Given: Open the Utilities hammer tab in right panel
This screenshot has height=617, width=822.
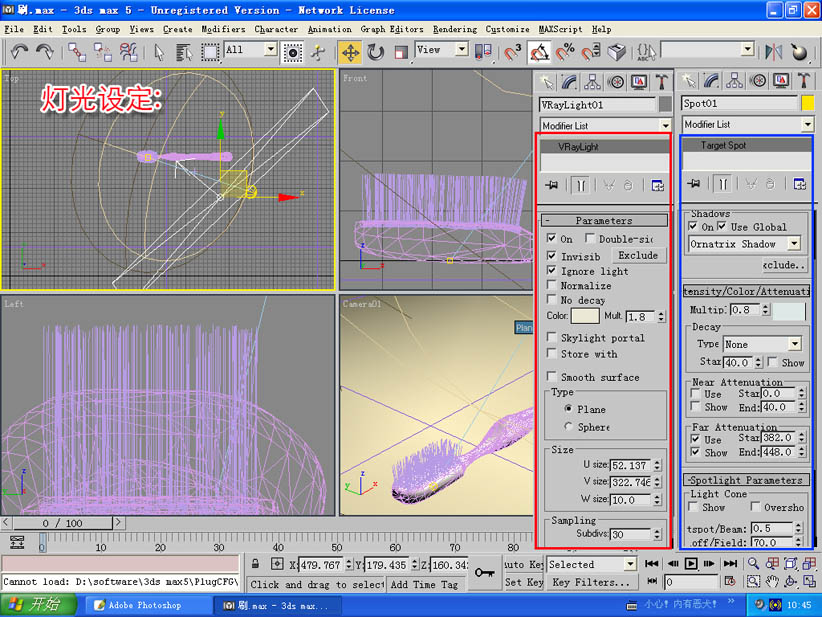Looking at the screenshot, I should [x=802, y=82].
